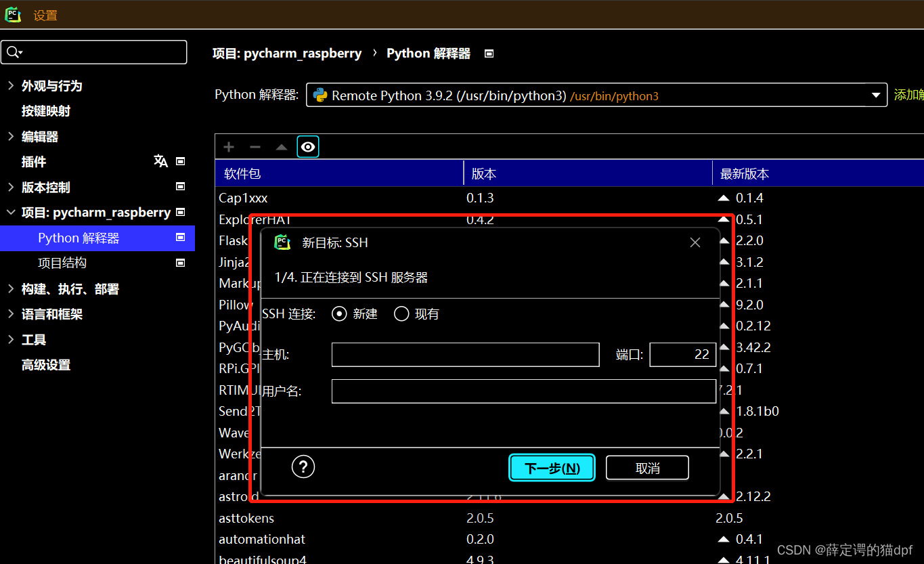Click 取消 button in SSH dialog
Viewport: 924px width, 564px height.
click(647, 467)
